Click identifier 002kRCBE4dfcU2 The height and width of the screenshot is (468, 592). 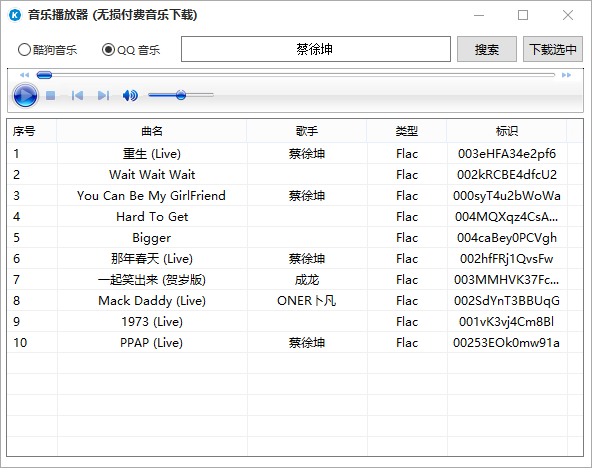coord(507,175)
